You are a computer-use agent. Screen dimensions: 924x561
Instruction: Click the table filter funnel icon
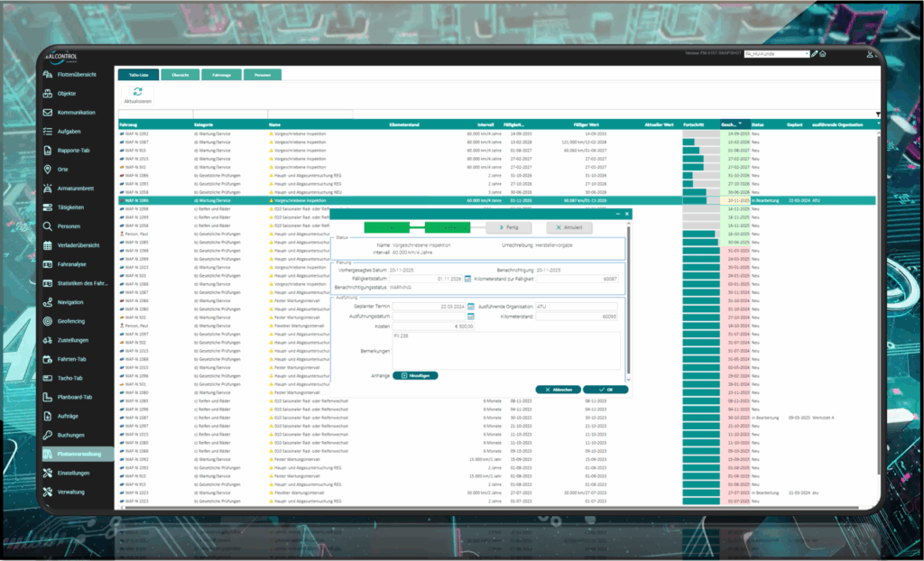(x=878, y=115)
